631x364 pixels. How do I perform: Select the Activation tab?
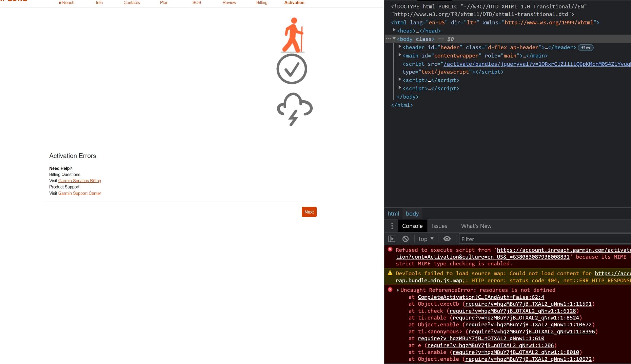click(x=294, y=3)
